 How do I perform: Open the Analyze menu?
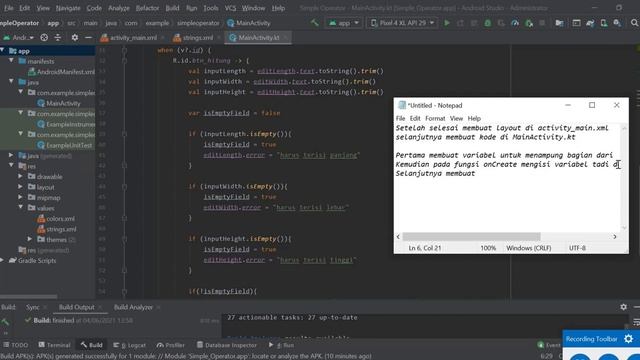pyautogui.click(x=118, y=8)
